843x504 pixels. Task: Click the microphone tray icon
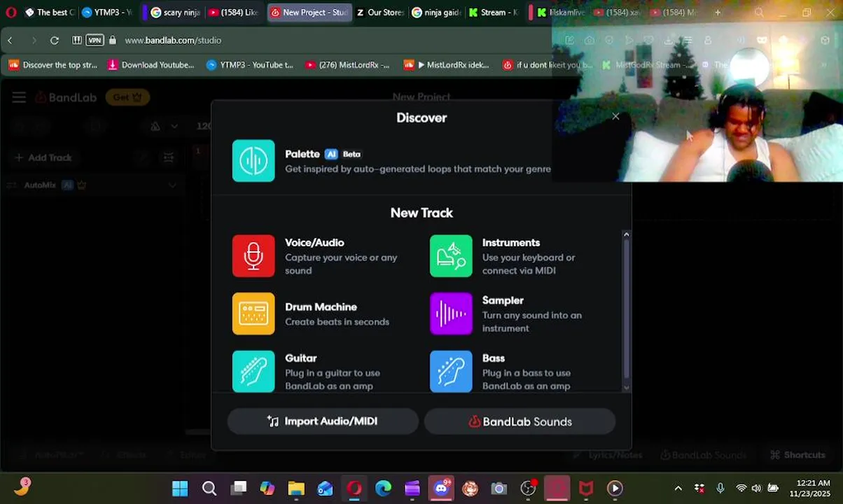(x=720, y=489)
